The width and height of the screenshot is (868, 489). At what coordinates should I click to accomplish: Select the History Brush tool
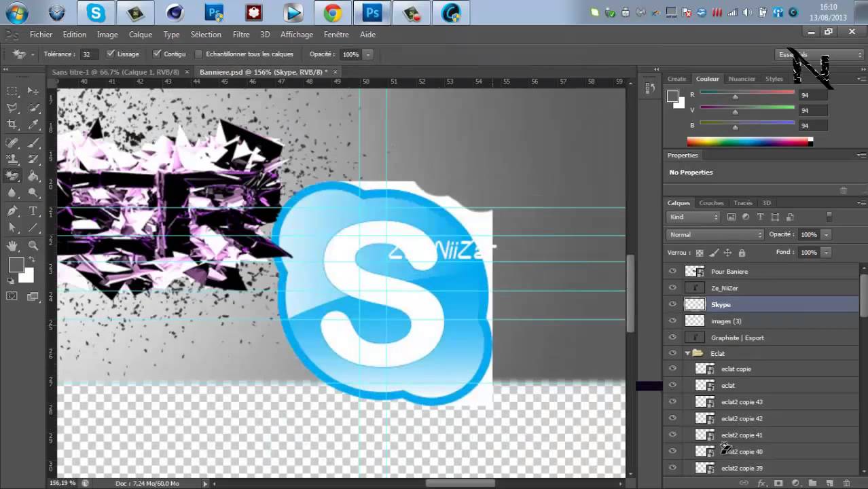coord(33,160)
